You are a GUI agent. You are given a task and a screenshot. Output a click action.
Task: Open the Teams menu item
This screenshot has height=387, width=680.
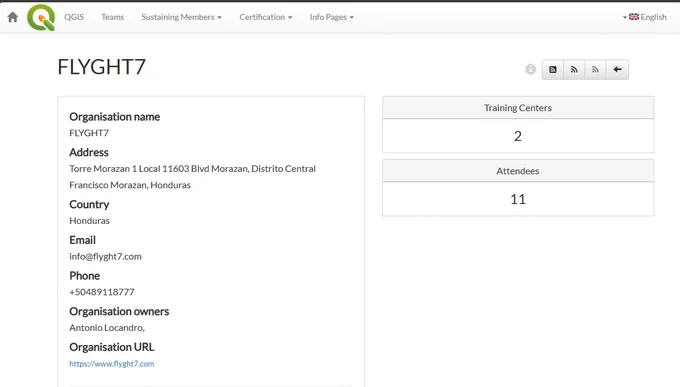(x=113, y=17)
